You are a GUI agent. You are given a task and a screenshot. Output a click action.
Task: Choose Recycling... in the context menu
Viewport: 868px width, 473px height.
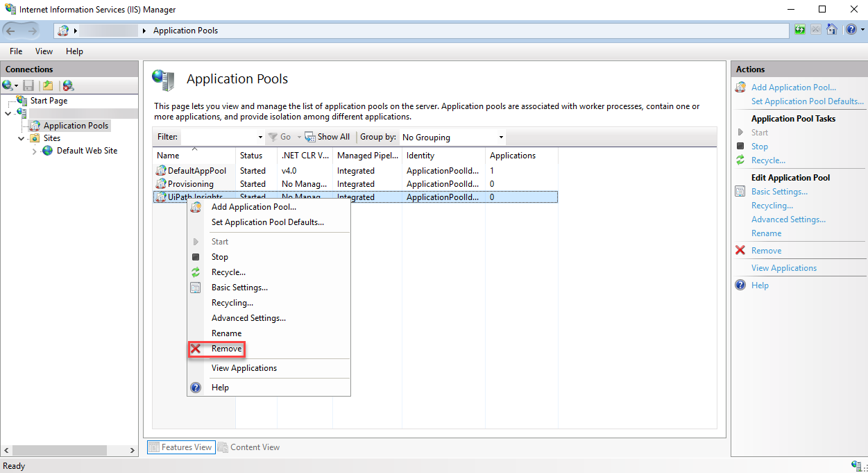(232, 303)
